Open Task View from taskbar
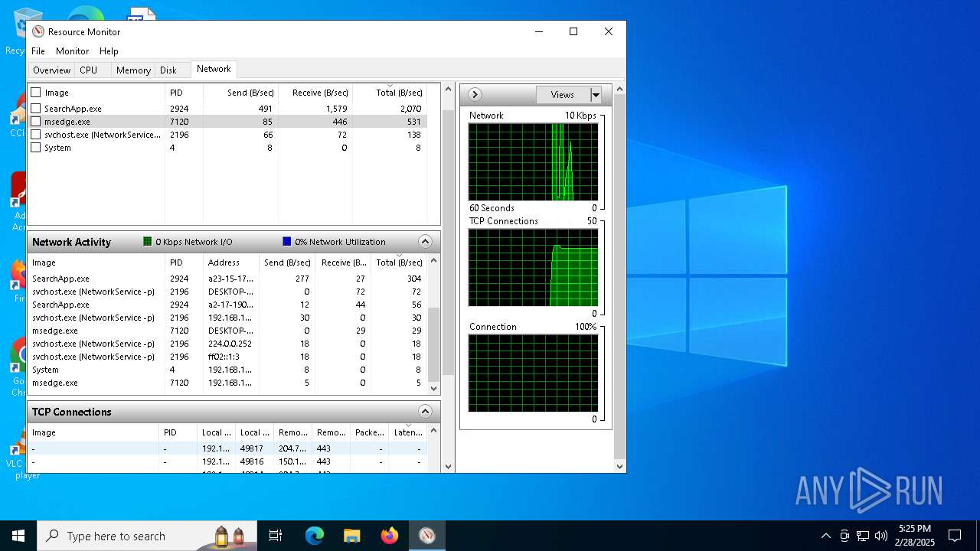The height and width of the screenshot is (551, 980). (x=276, y=536)
